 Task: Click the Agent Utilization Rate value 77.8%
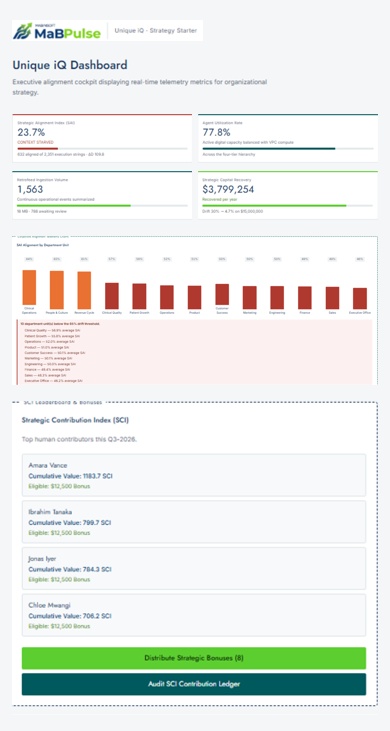[x=216, y=132]
